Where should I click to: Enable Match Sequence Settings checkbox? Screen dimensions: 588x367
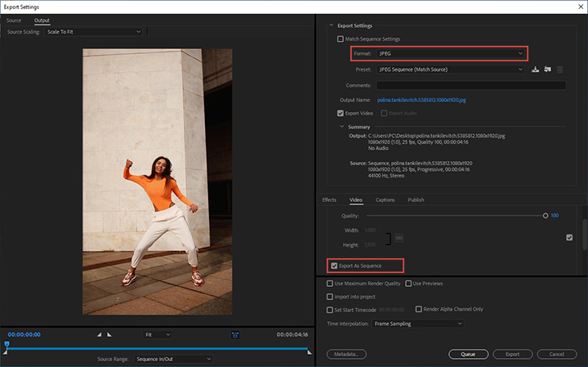pyautogui.click(x=341, y=38)
